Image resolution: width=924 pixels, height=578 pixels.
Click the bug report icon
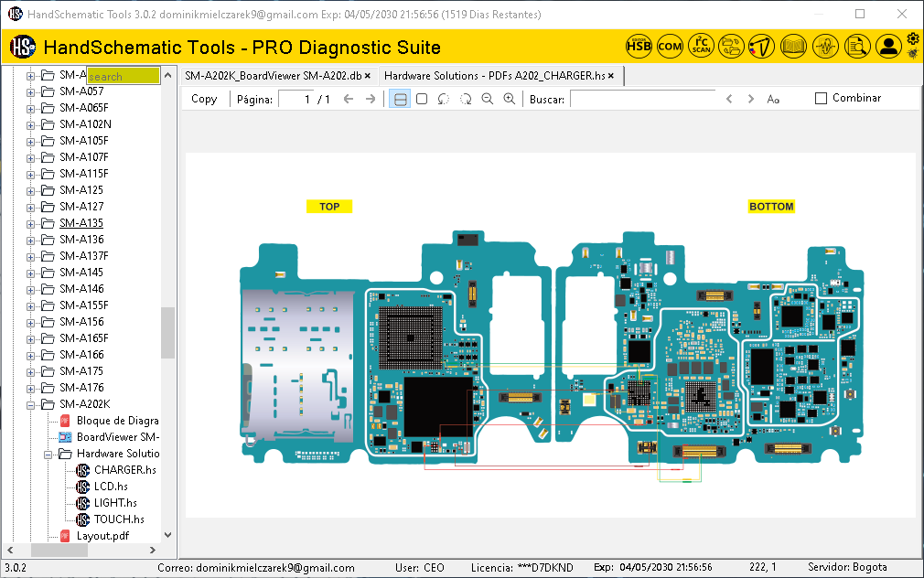[913, 54]
